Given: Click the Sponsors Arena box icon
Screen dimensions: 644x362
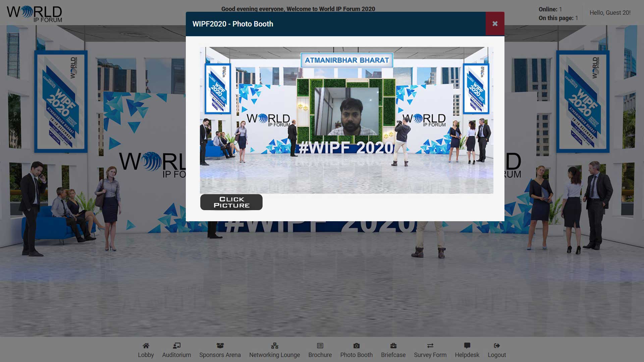Looking at the screenshot, I should 220,346.
